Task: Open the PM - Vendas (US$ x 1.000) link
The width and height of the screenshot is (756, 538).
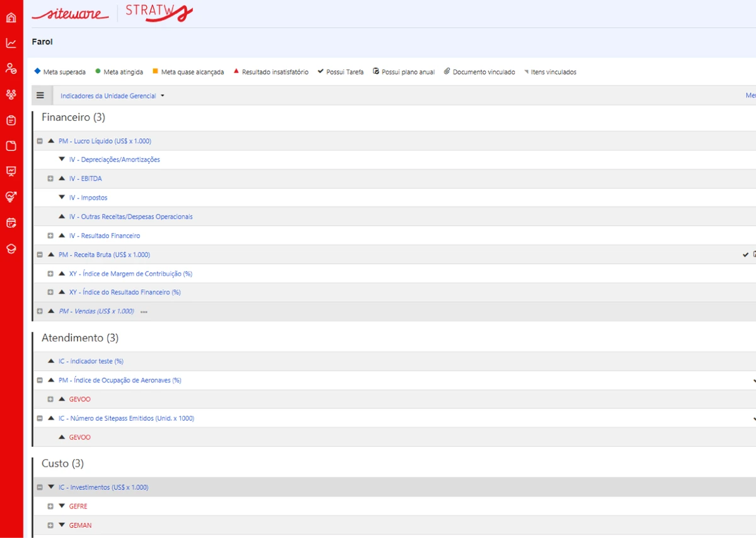Action: pos(96,311)
